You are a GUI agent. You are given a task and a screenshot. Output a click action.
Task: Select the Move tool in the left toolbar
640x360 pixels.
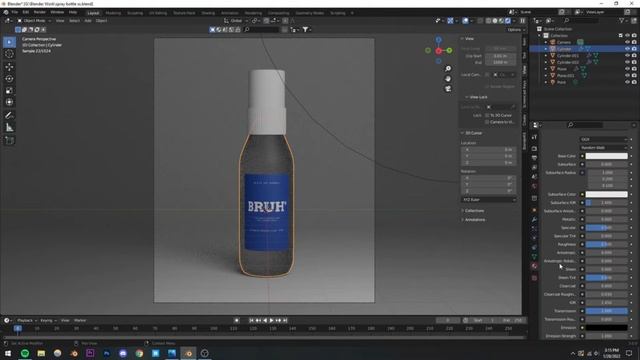[9, 67]
